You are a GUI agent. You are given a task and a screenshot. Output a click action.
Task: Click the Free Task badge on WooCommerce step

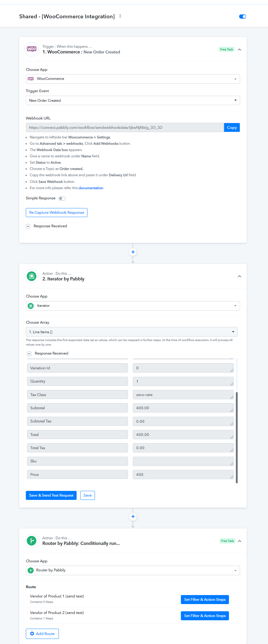coord(227,50)
